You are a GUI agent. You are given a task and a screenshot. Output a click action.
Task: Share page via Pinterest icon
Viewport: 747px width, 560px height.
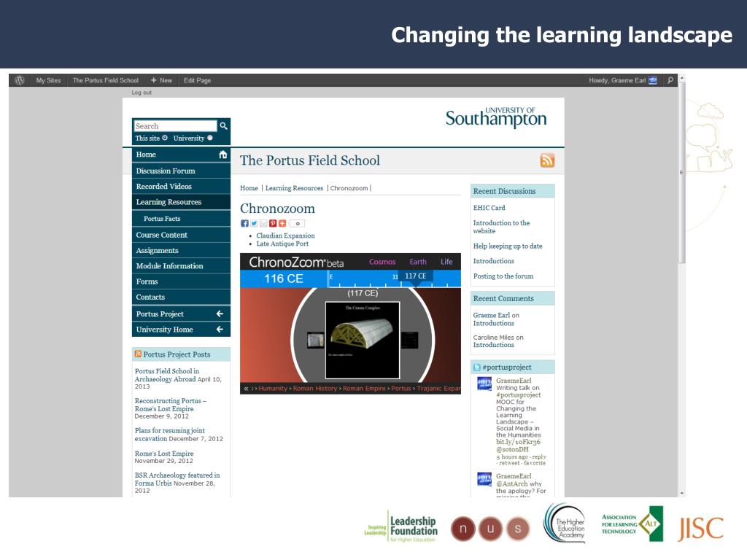point(273,223)
